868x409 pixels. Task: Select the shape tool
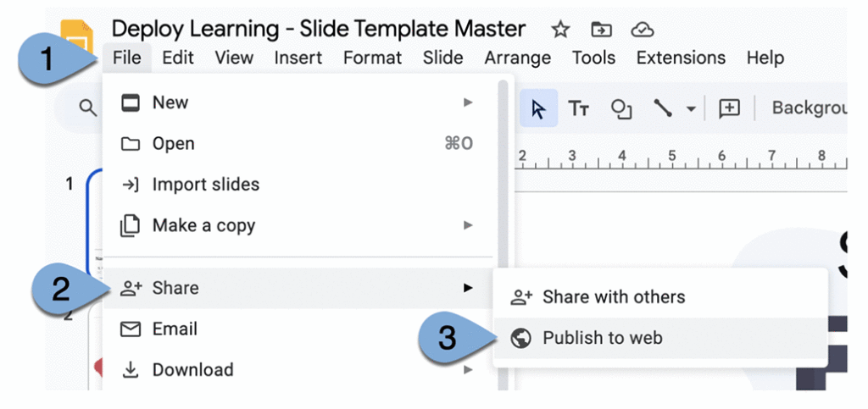[x=622, y=108]
